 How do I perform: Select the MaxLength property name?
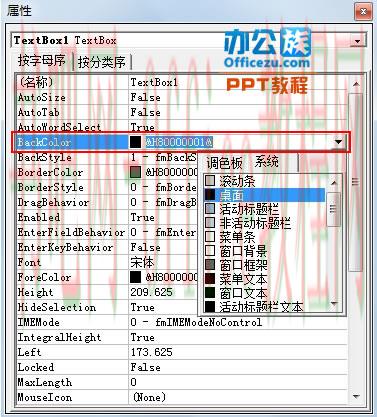point(72,382)
